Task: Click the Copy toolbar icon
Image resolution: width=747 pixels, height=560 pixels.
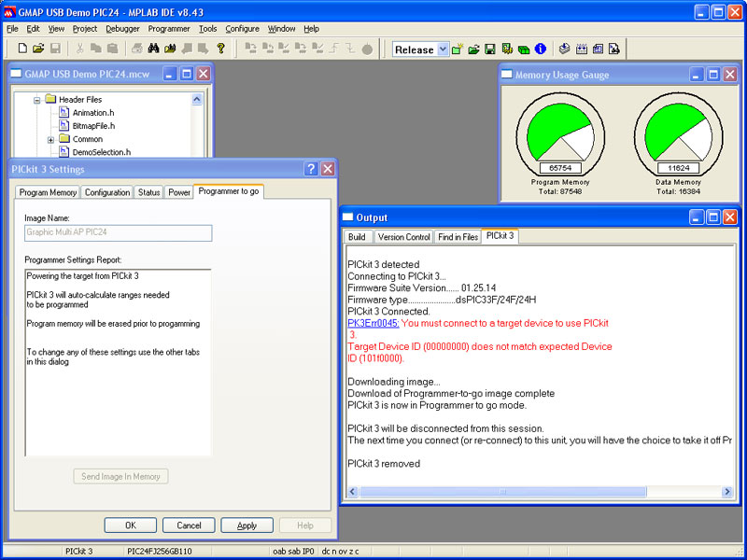Action: (96, 49)
